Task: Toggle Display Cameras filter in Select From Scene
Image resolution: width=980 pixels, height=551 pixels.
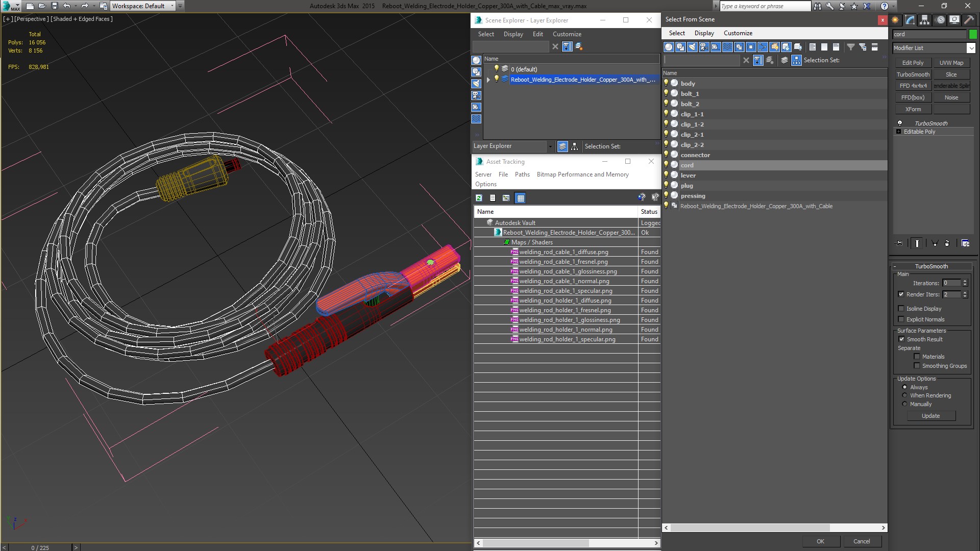Action: pos(704,47)
